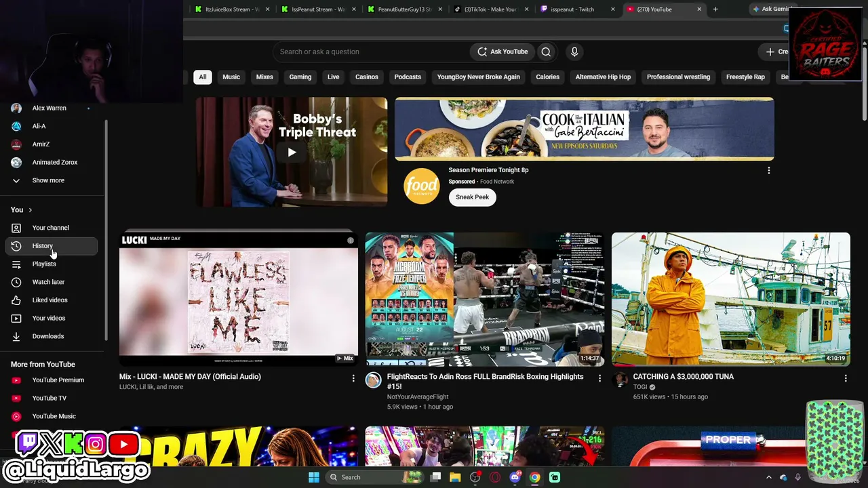868x488 pixels.
Task: Open the History page in the sidebar
Action: tap(52, 246)
